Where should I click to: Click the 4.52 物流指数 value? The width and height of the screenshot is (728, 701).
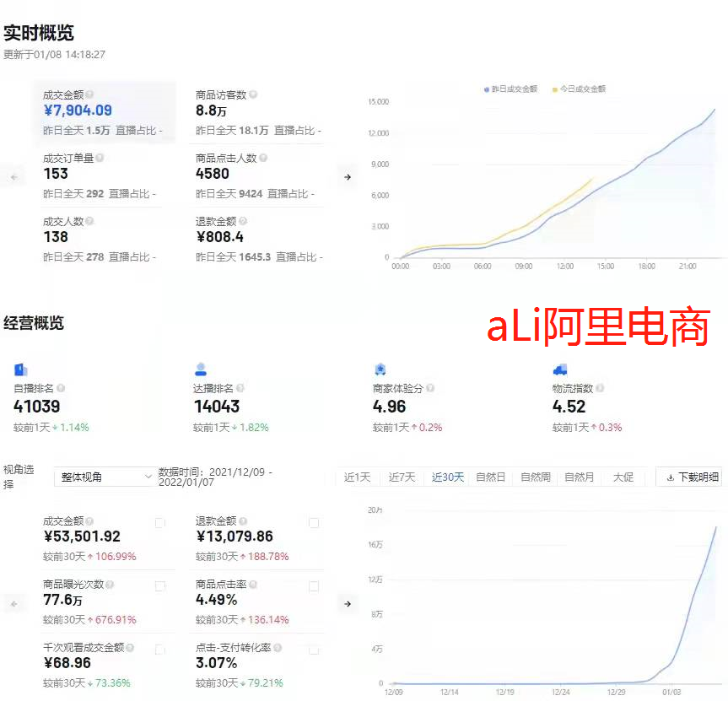[569, 407]
